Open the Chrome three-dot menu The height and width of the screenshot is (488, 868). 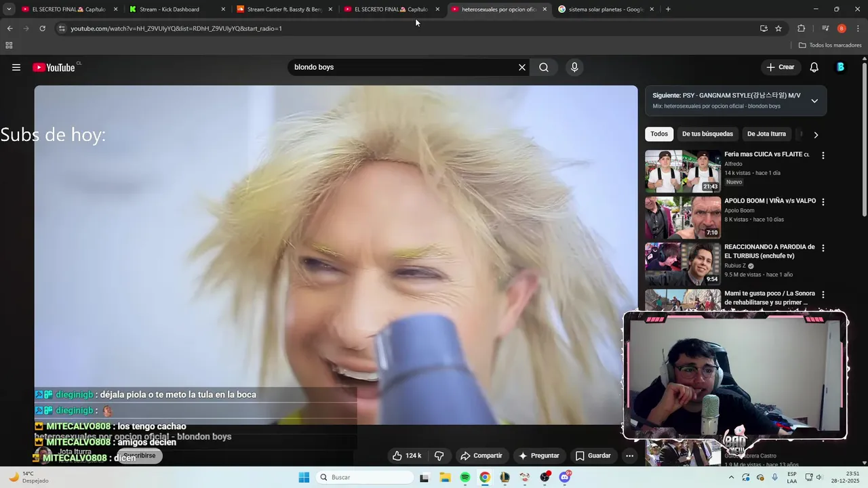pos(859,28)
